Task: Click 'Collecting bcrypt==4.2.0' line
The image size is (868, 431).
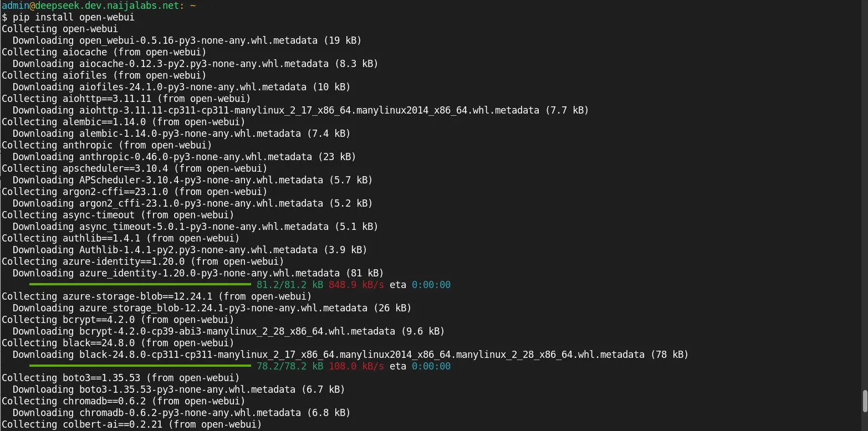Action: pyautogui.click(x=118, y=320)
